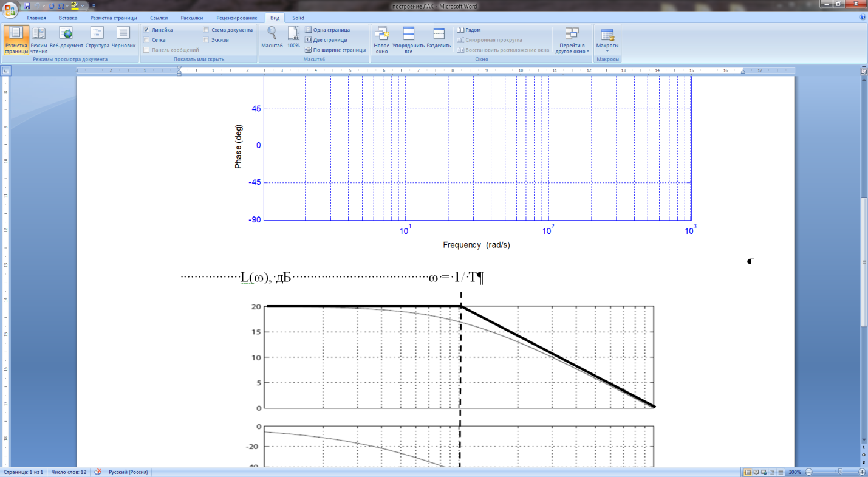
Task: Click the Bode phase plot image
Action: click(466, 164)
